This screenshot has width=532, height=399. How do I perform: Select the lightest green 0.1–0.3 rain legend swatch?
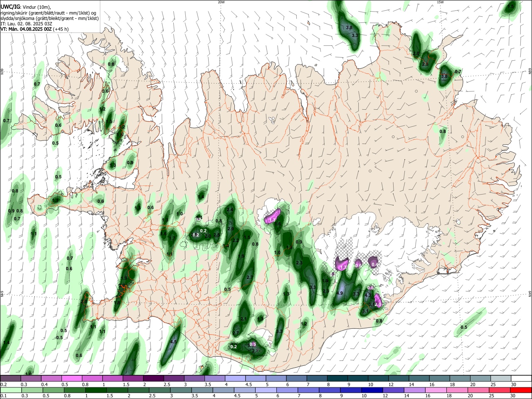point(10,390)
